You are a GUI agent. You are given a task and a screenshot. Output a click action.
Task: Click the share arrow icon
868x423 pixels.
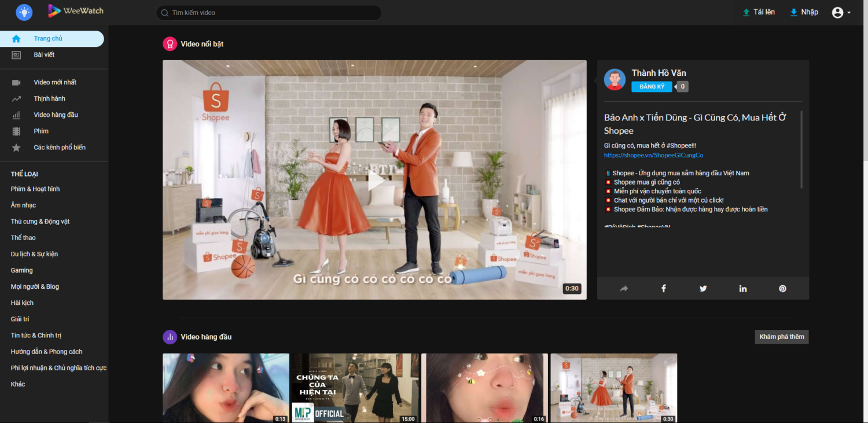point(624,288)
